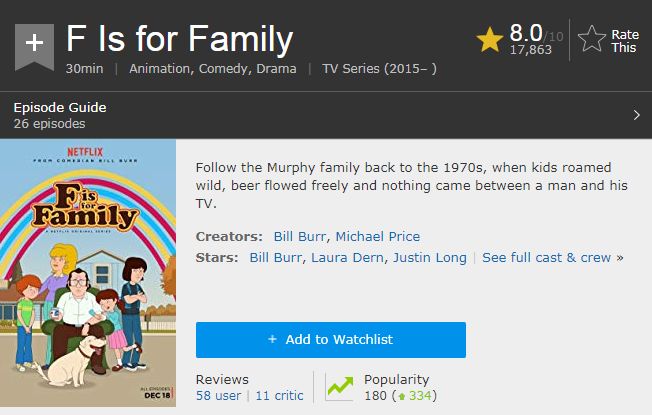Open Bill Burr creator link

click(299, 237)
